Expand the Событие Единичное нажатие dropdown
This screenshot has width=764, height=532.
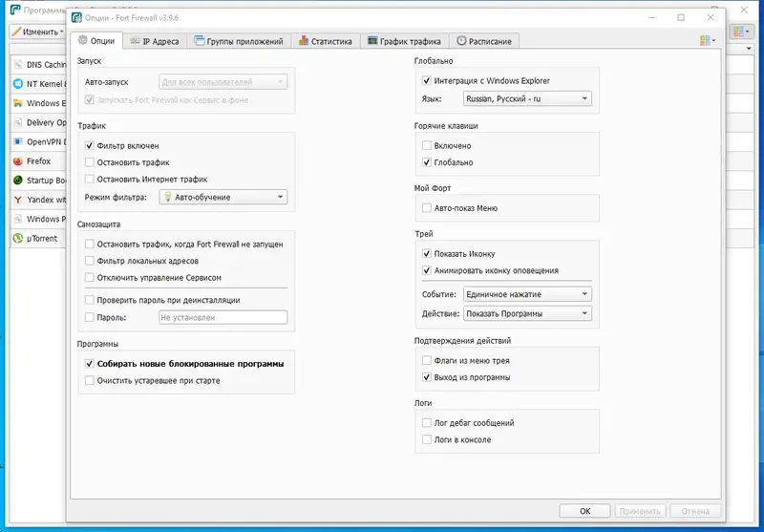coord(527,294)
